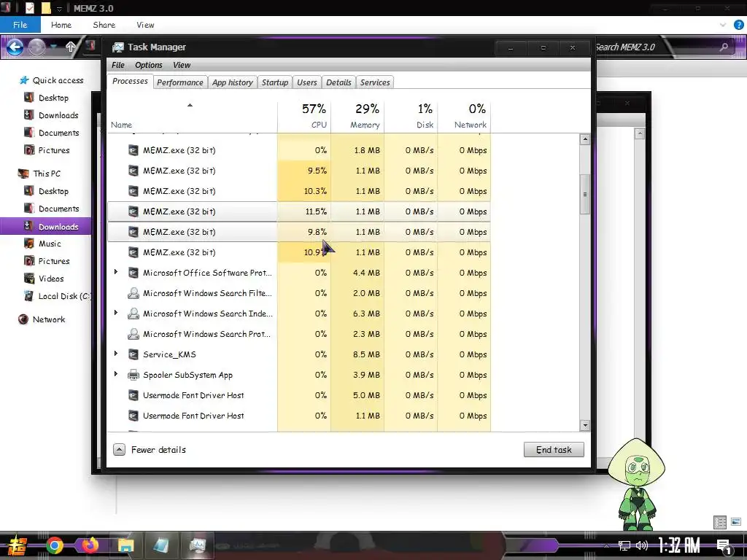Image resolution: width=747 pixels, height=560 pixels.
Task: Sort processes by CPU column
Action: (304, 116)
